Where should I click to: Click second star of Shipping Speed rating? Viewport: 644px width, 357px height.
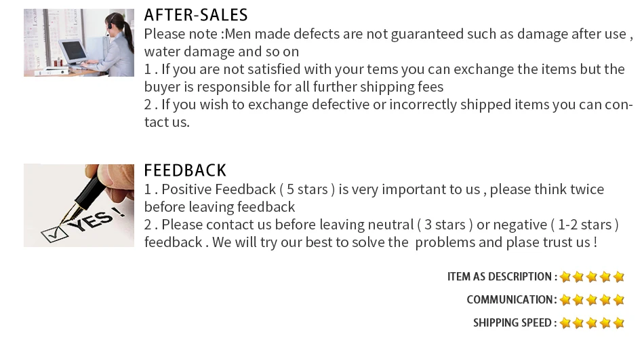click(x=579, y=323)
